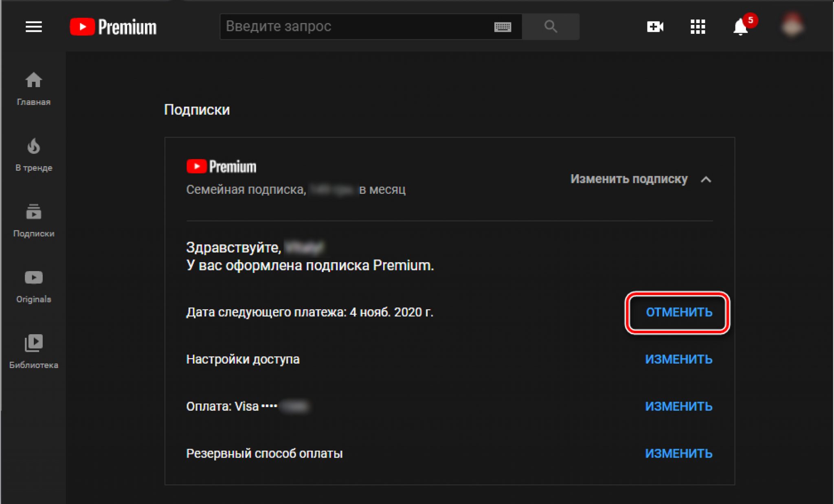
Task: Click the Изменить подписку label
Action: pos(629,179)
